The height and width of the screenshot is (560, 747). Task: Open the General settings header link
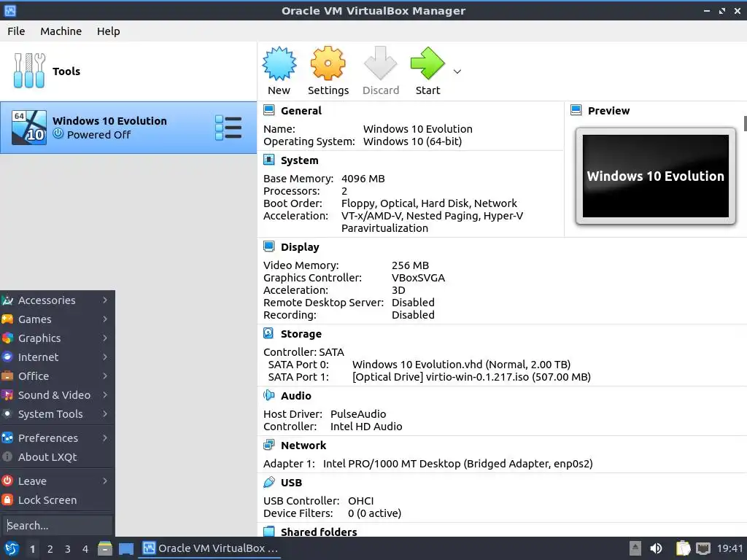(x=301, y=111)
